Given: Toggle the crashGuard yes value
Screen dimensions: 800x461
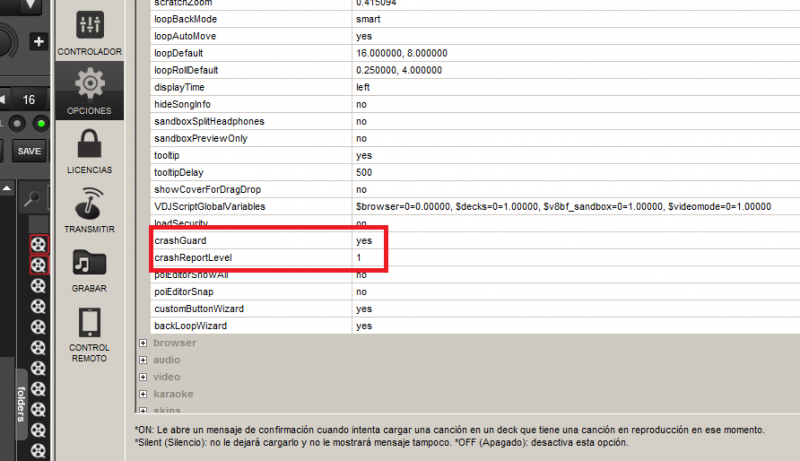Looking at the screenshot, I should [x=363, y=241].
